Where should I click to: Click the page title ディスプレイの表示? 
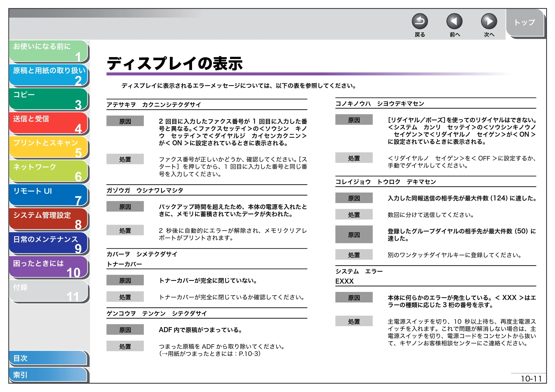coord(175,63)
